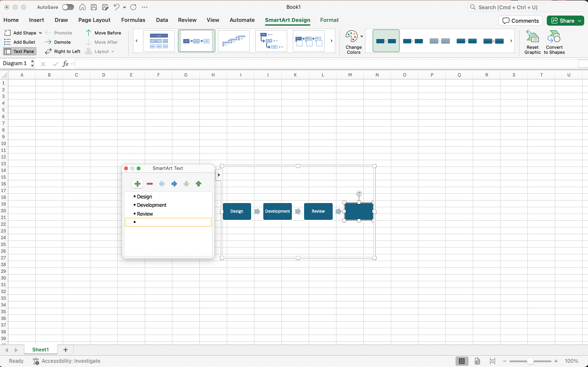
Task: Remove the selected bullet using the red minus icon
Action: 150,184
